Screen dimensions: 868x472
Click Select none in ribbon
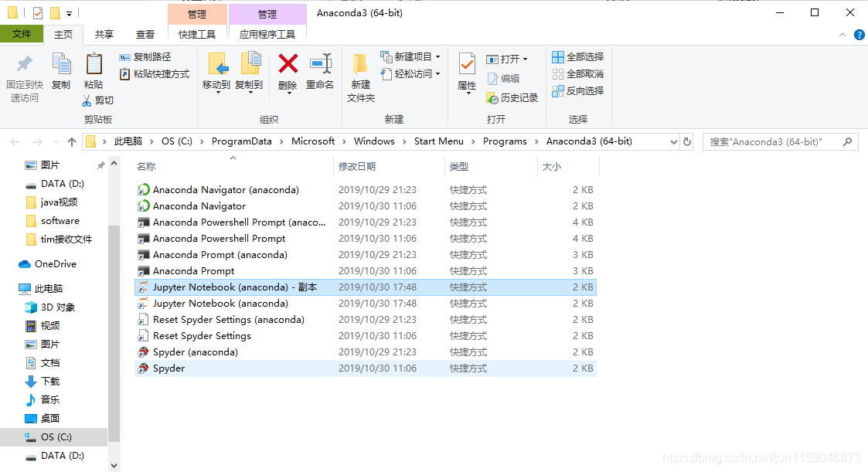578,73
